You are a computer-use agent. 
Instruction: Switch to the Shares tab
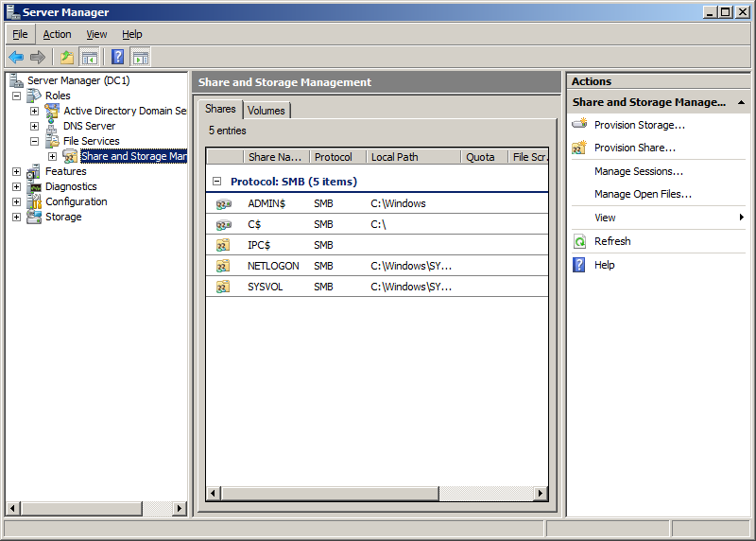(x=220, y=109)
